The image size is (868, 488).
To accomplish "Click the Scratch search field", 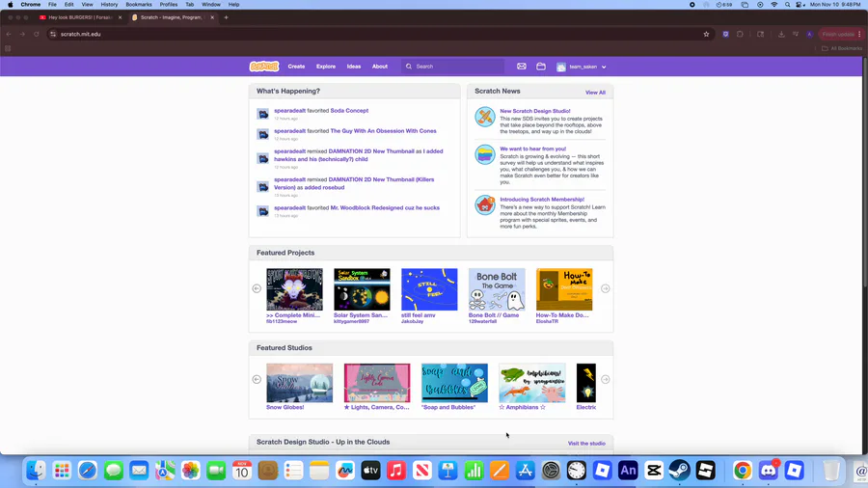I will pyautogui.click(x=453, y=67).
